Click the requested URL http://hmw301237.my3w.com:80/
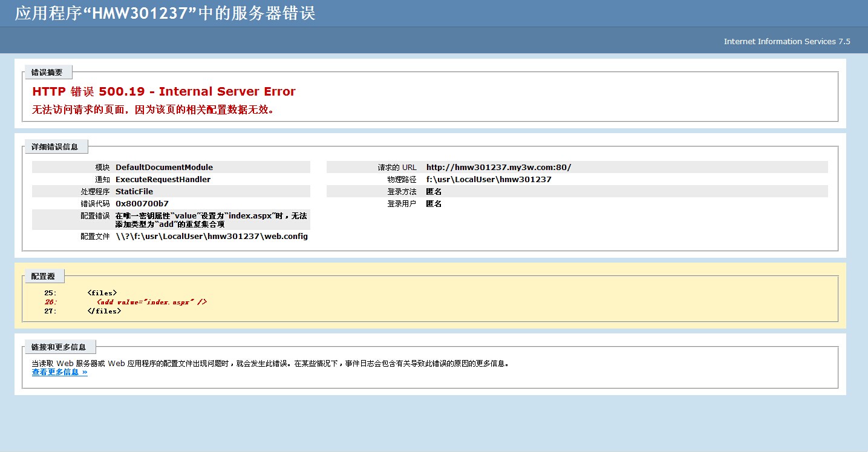This screenshot has width=868, height=452. click(498, 168)
